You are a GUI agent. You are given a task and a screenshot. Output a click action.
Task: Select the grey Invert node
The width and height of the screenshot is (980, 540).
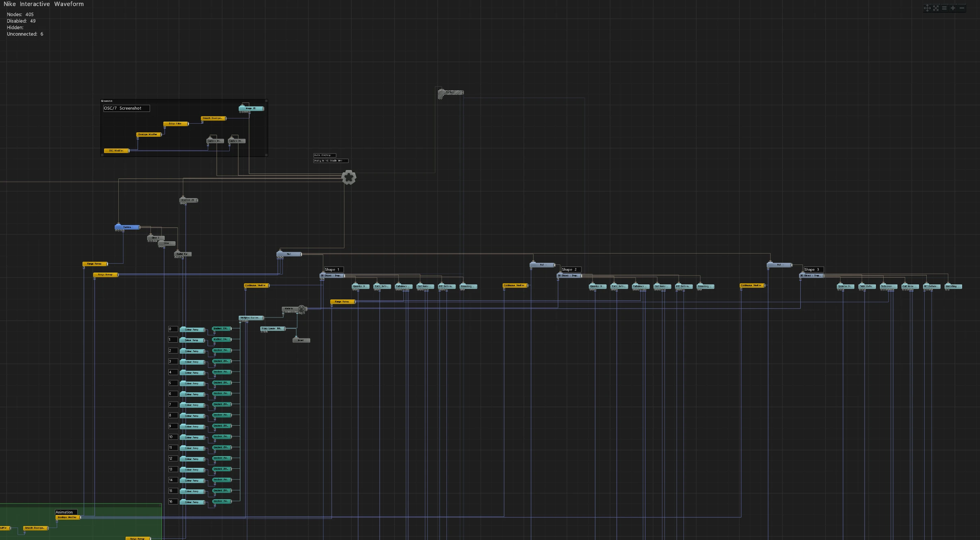point(301,340)
